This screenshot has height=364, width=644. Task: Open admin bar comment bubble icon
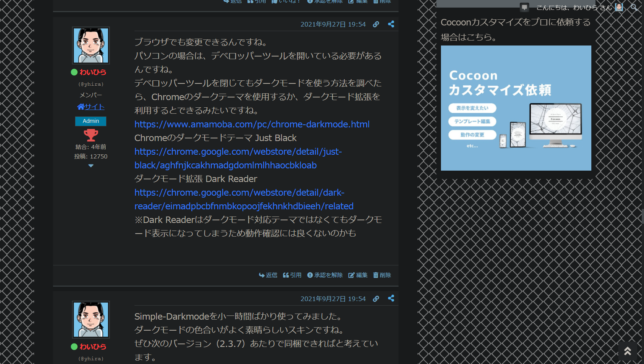pyautogui.click(x=524, y=7)
